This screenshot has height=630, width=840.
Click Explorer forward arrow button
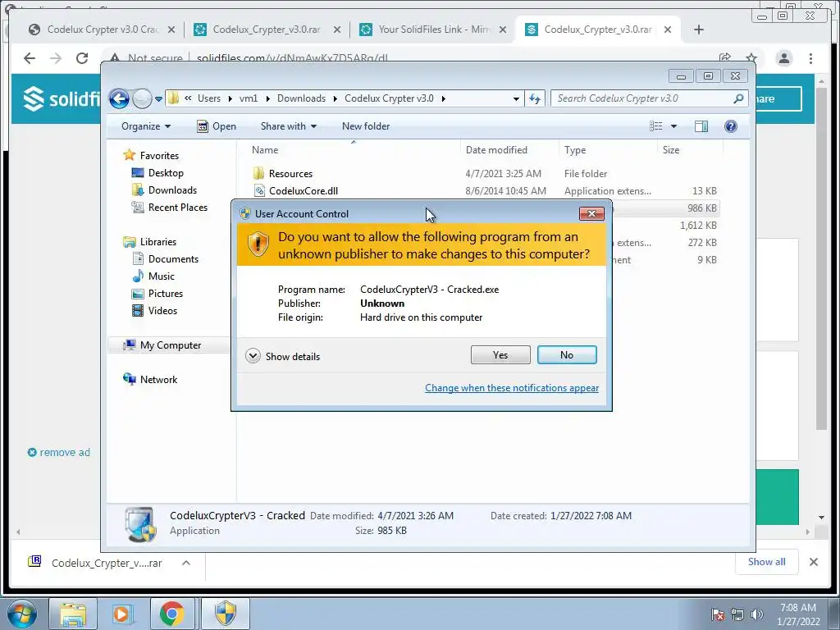click(x=142, y=98)
